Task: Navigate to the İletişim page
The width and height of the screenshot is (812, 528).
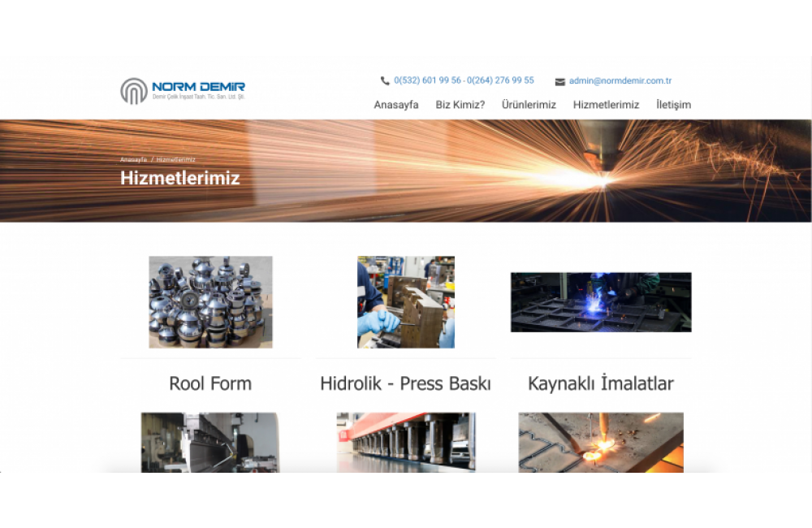Action: 673,105
